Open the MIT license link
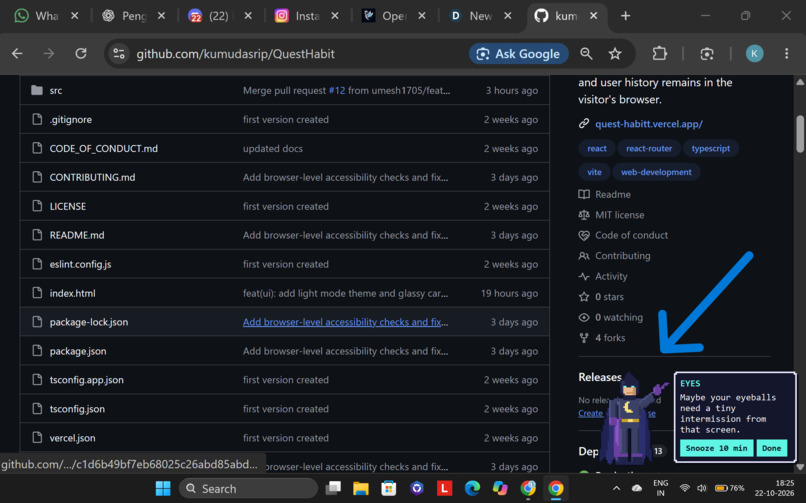 tap(611, 215)
